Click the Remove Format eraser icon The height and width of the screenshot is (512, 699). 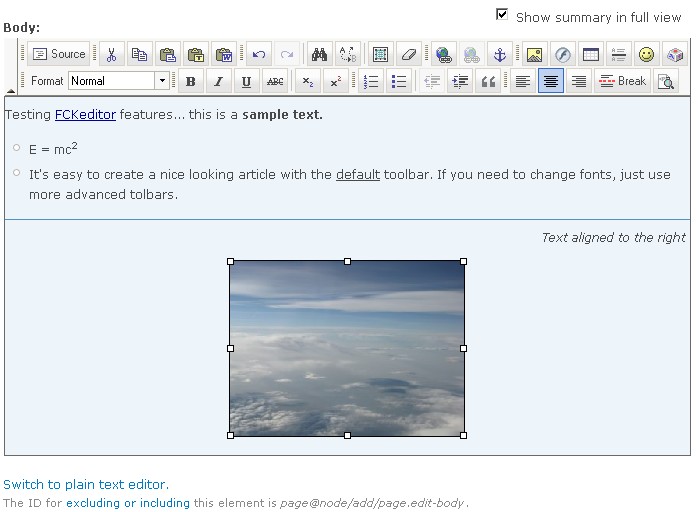click(408, 54)
